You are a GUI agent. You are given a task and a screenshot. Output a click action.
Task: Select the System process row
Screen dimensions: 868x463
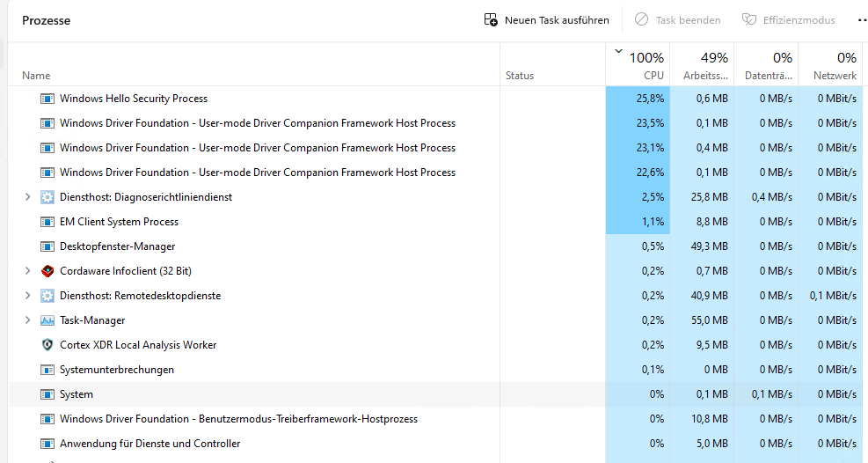tap(435, 394)
